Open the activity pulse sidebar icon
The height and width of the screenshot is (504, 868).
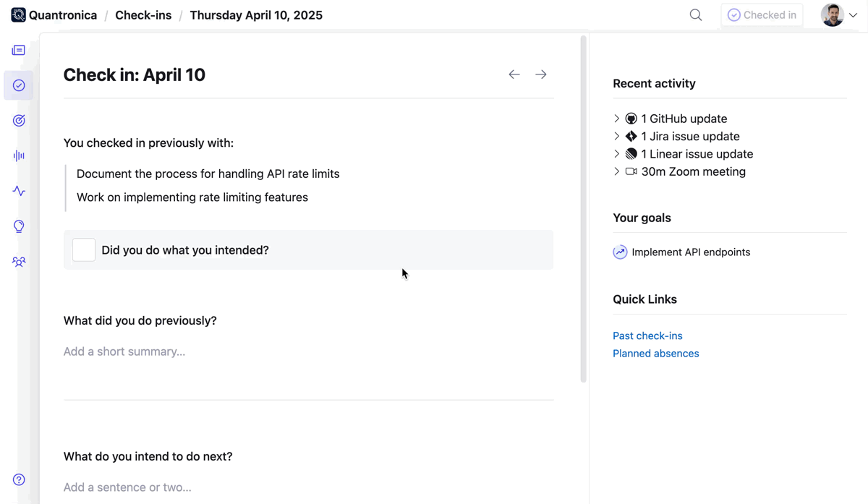click(19, 191)
